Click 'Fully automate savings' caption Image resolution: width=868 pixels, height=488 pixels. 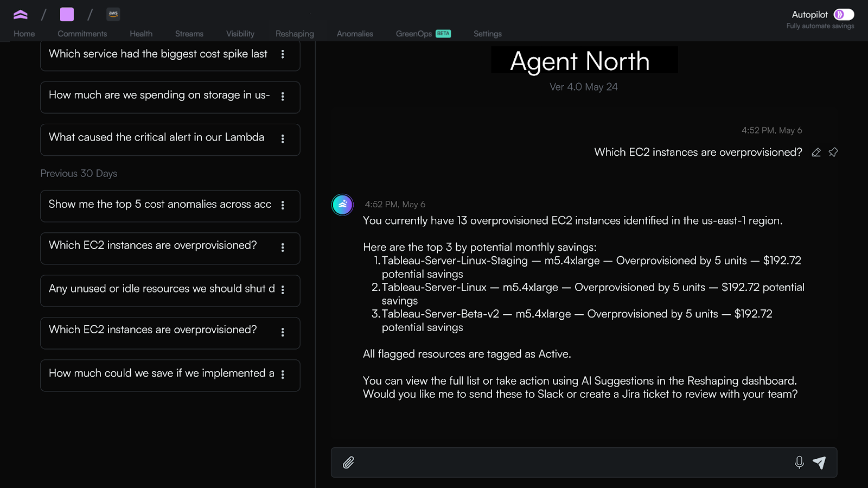click(x=820, y=26)
